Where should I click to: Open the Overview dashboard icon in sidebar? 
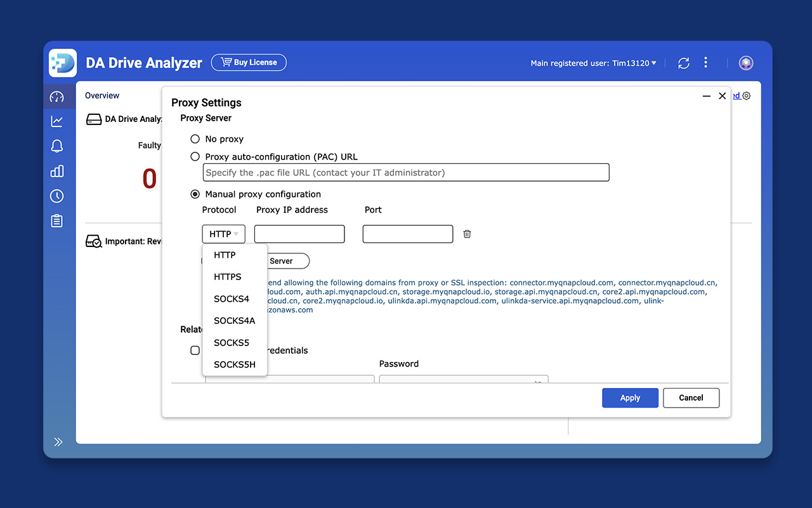click(57, 95)
